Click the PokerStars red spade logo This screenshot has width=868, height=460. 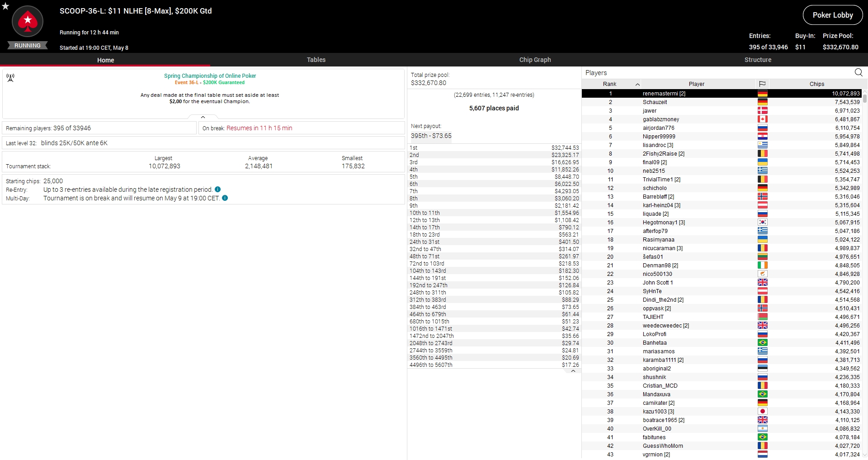28,21
